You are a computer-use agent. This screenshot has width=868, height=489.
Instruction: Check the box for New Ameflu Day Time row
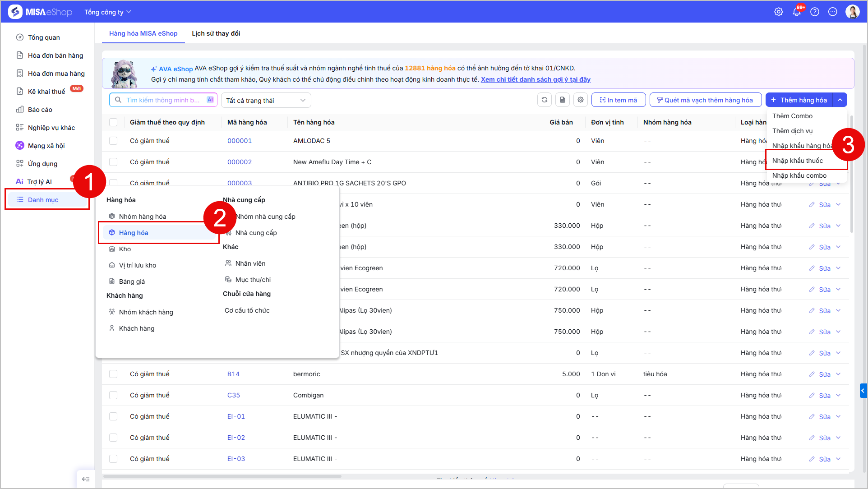click(113, 162)
